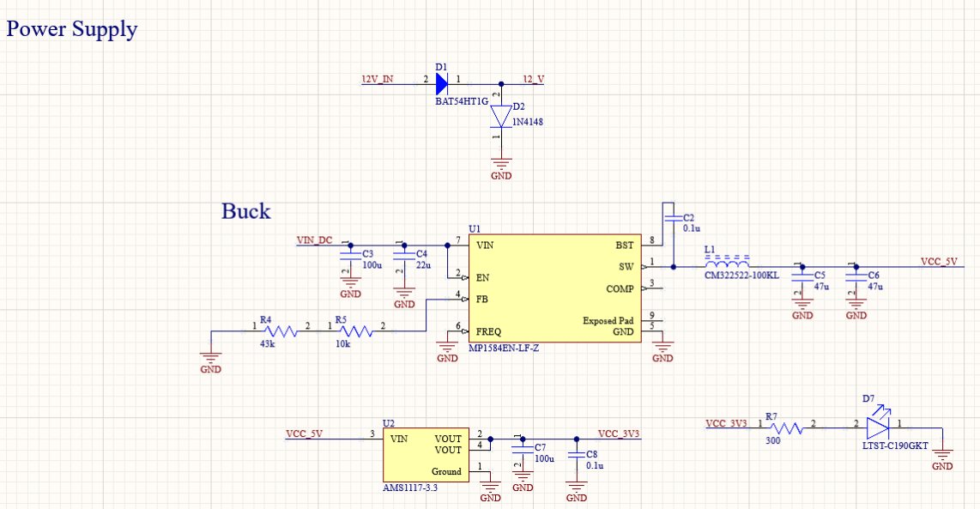
Task: Click the SW pin label on U1
Action: coord(626,266)
